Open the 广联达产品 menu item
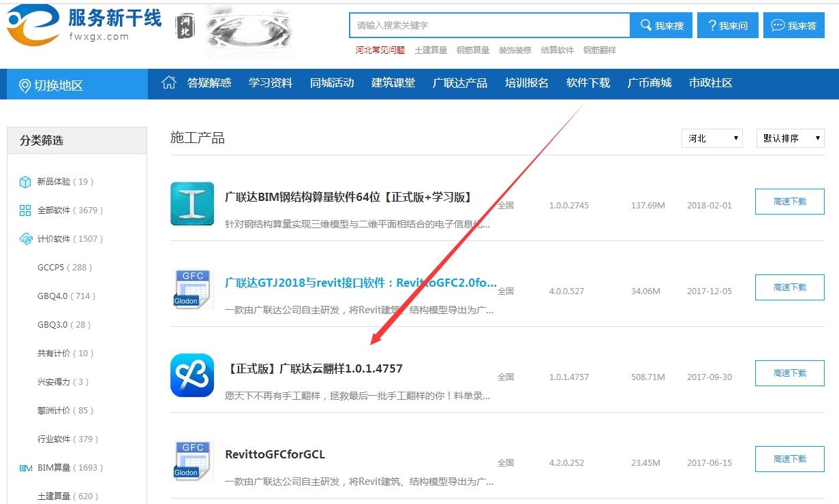 [460, 82]
